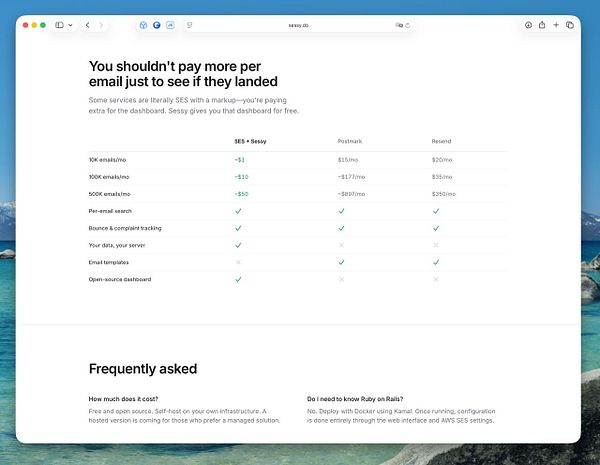The image size is (600, 465).
Task: Click Postmark's X mark for Open-source dashboard
Action: [341, 279]
